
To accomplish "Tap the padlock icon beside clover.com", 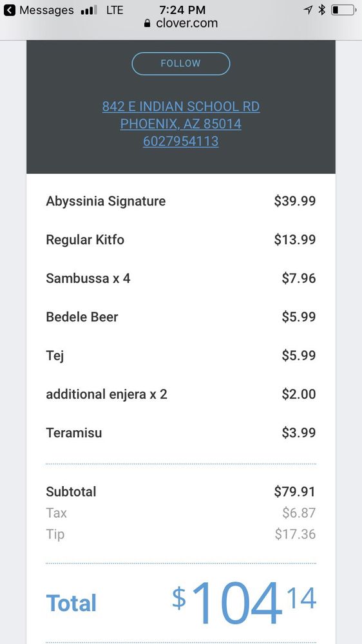I will (x=148, y=23).
